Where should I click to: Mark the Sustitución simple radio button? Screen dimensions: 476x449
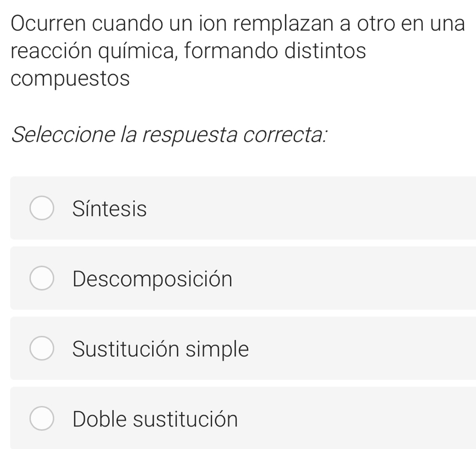click(42, 349)
